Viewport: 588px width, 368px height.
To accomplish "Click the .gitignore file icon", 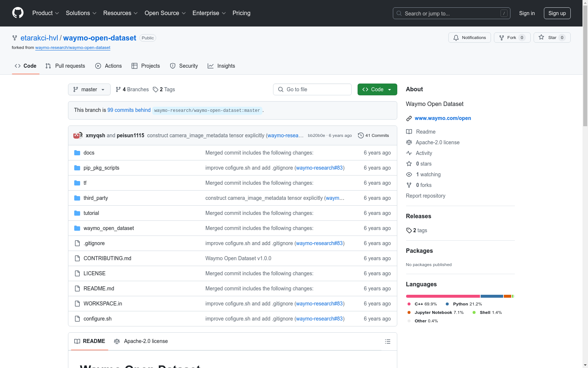I will [x=77, y=243].
